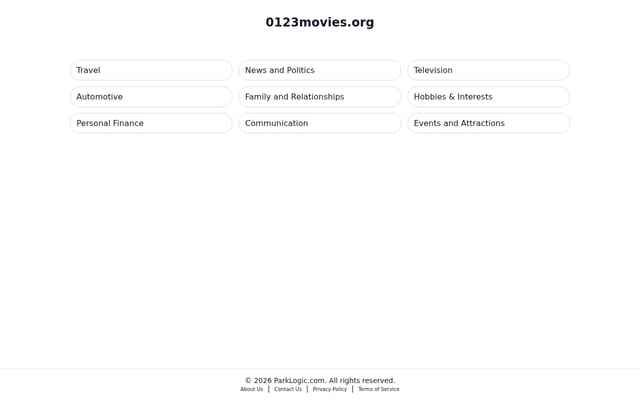Click the 0123movies.org page heading

320,22
